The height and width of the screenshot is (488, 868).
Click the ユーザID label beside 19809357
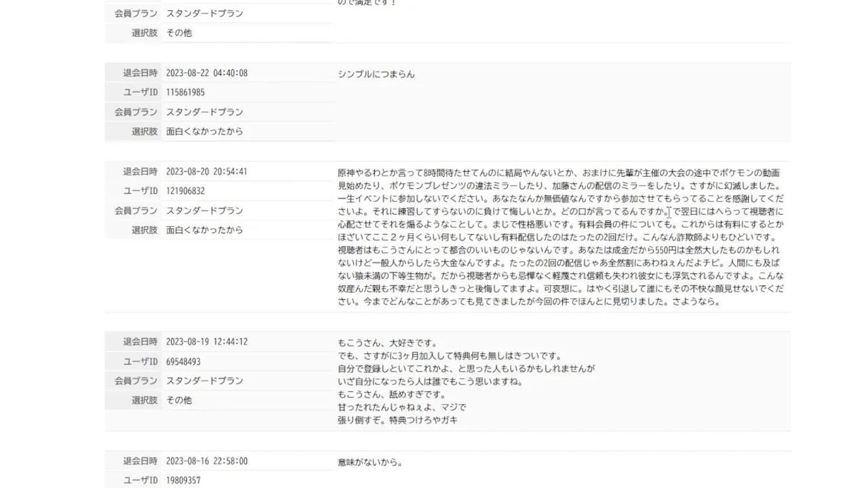[x=140, y=481]
